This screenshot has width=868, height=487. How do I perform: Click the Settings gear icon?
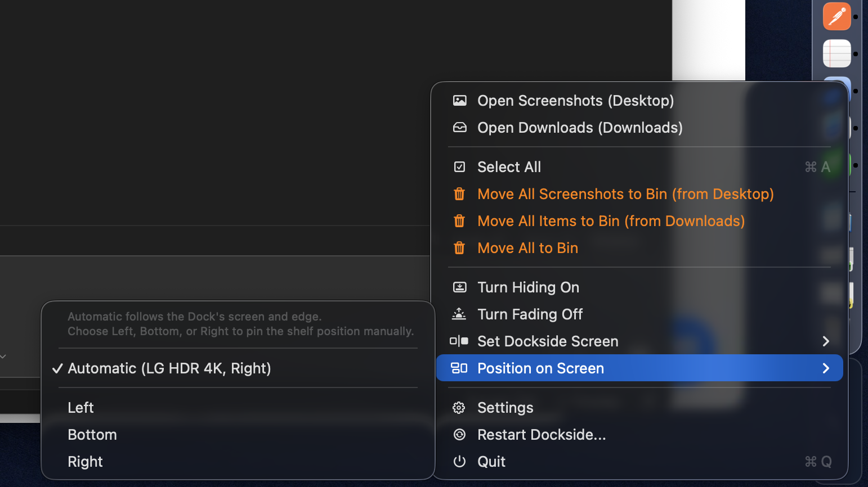[459, 407]
